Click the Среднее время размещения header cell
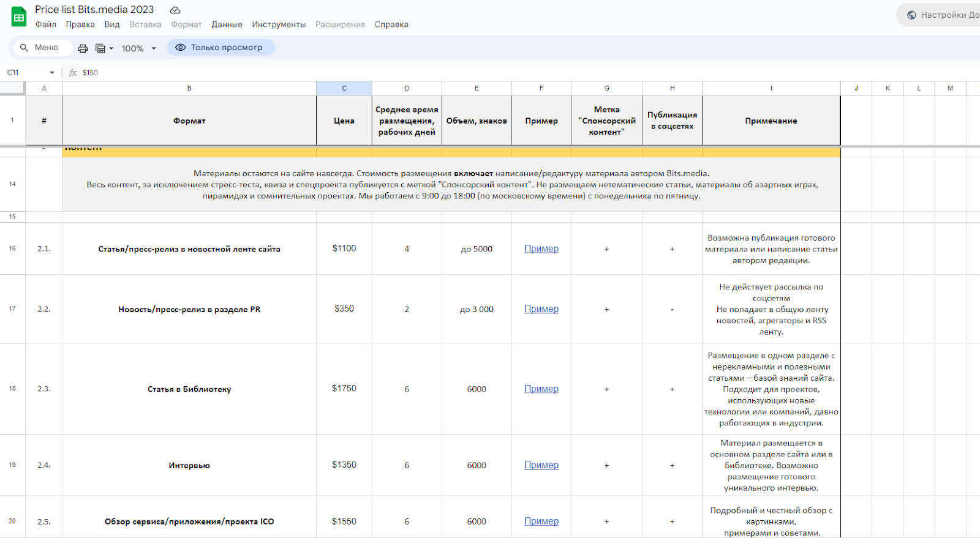 click(x=407, y=121)
